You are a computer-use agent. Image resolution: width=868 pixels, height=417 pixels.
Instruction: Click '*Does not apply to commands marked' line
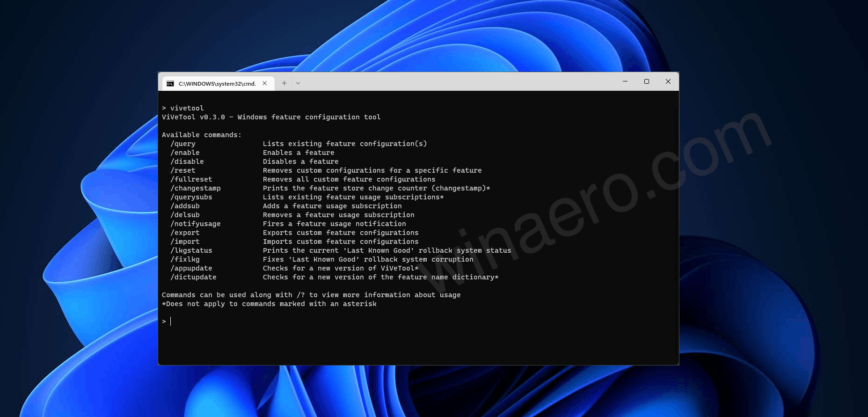tap(269, 304)
